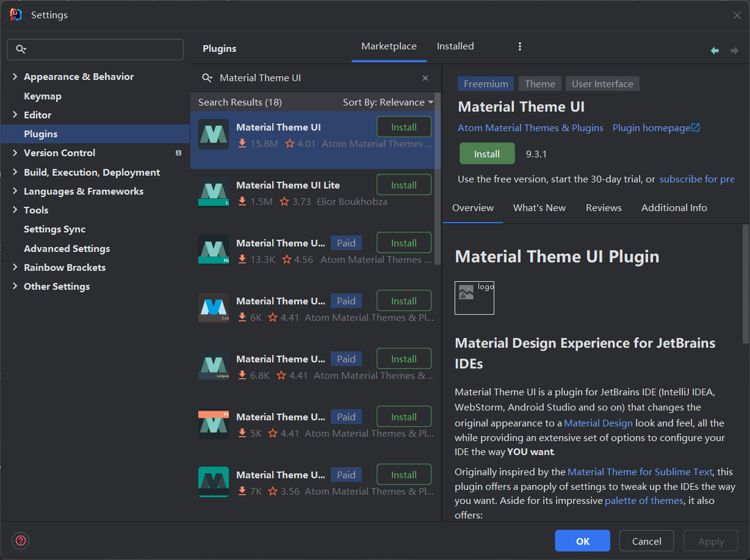The height and width of the screenshot is (560, 750).
Task: Click the settings search magnifier icon
Action: pyautogui.click(x=21, y=49)
